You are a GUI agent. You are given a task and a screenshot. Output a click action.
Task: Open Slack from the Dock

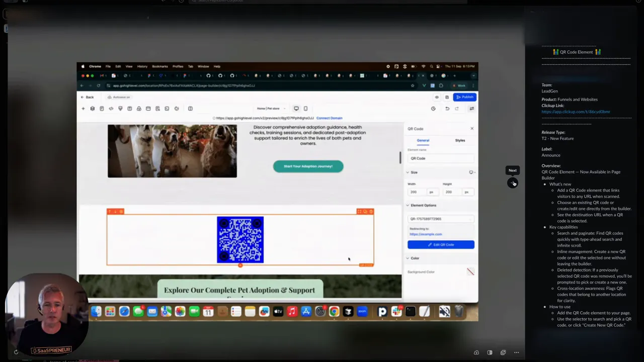[x=396, y=312]
